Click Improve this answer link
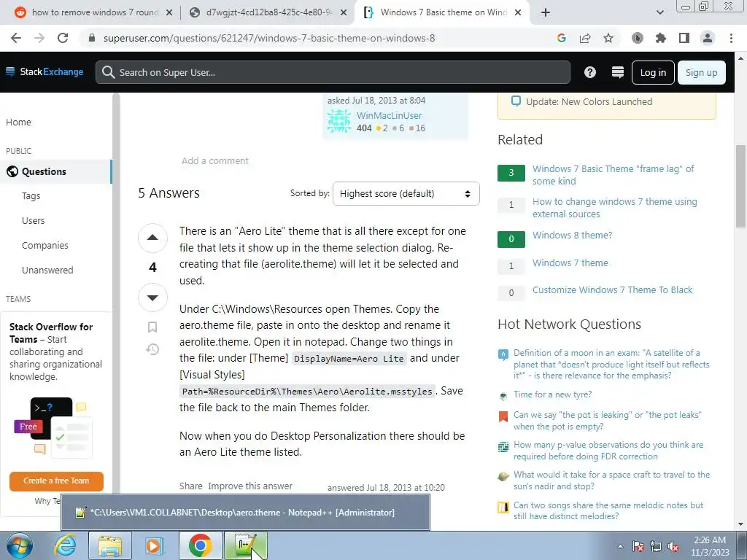 250,486
